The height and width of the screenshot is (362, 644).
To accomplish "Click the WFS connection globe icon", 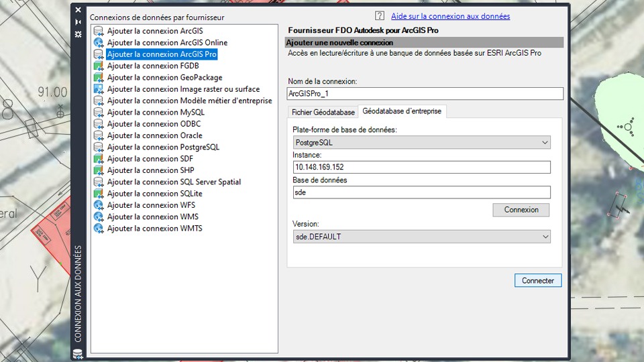I will click(99, 205).
